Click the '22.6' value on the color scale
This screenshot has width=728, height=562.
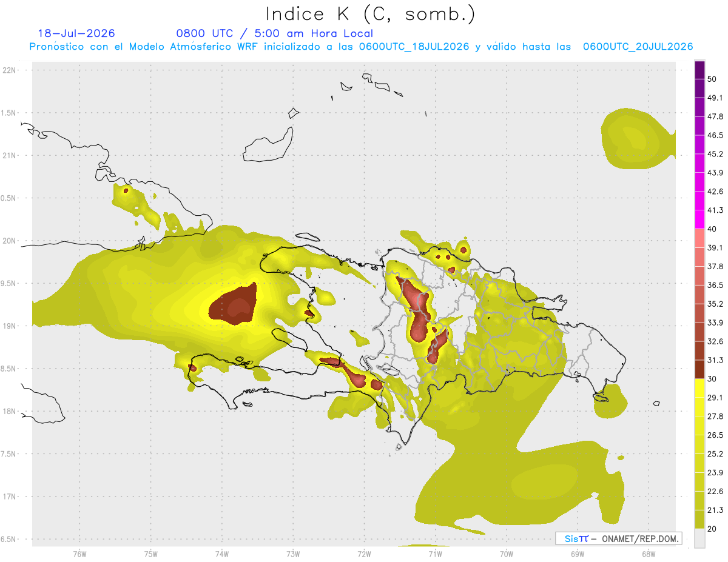(x=715, y=491)
